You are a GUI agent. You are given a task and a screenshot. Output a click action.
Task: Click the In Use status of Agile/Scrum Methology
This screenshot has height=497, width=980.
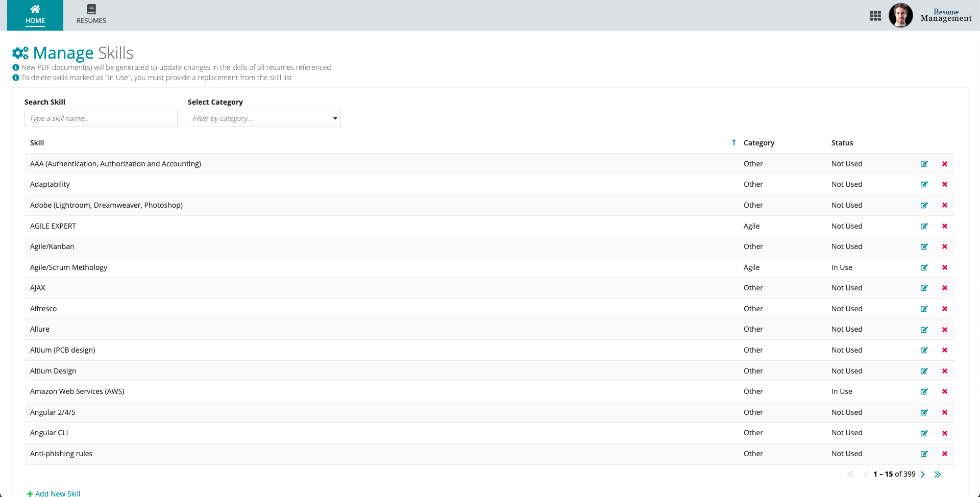pos(842,267)
